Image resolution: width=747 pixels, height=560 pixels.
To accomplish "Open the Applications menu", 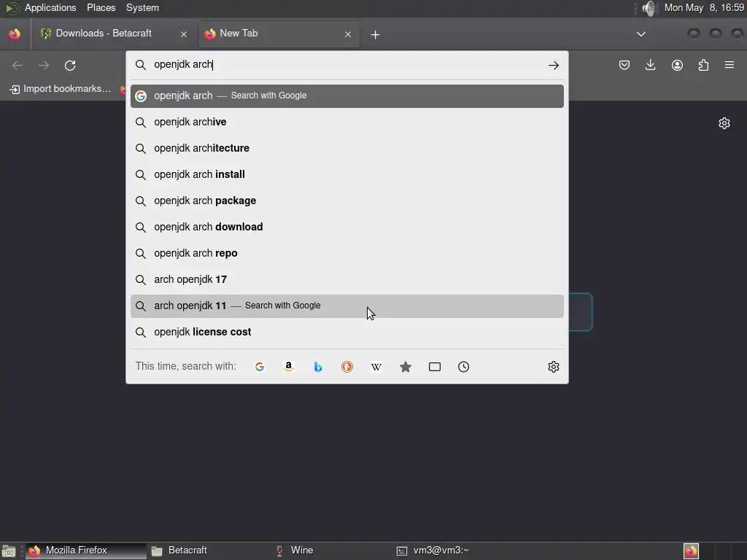I will [50, 7].
